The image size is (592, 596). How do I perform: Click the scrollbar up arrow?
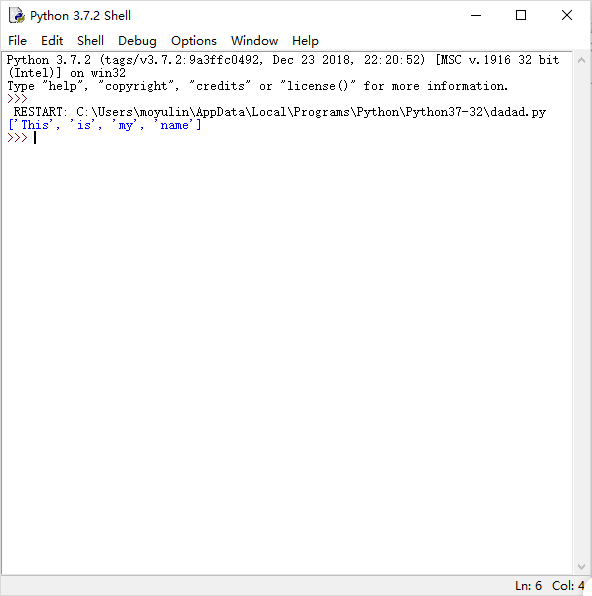pyautogui.click(x=581, y=60)
